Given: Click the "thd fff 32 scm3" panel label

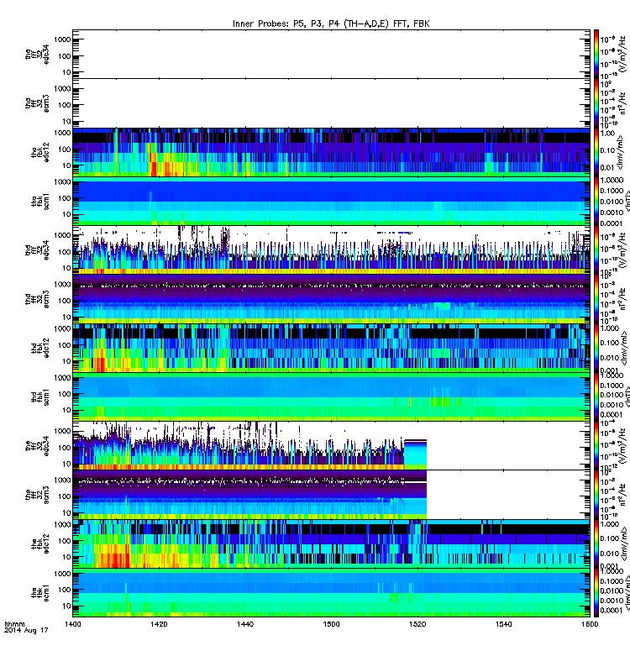Looking at the screenshot, I should tap(37, 299).
